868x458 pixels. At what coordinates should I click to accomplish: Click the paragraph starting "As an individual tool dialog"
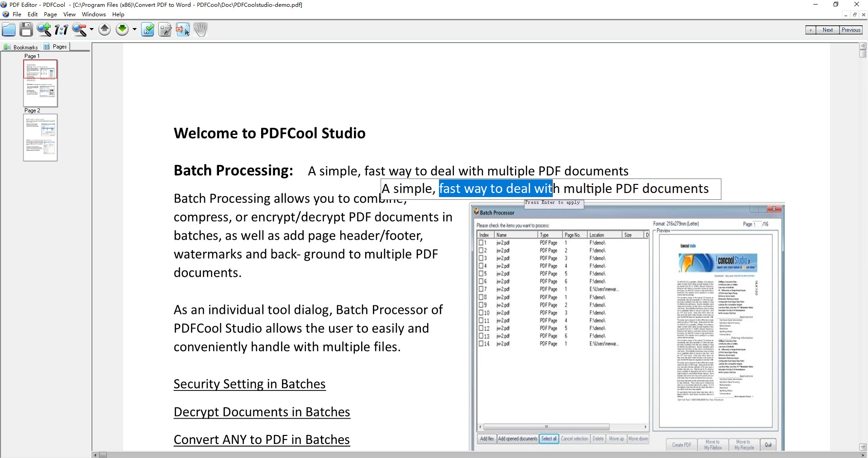coord(308,328)
